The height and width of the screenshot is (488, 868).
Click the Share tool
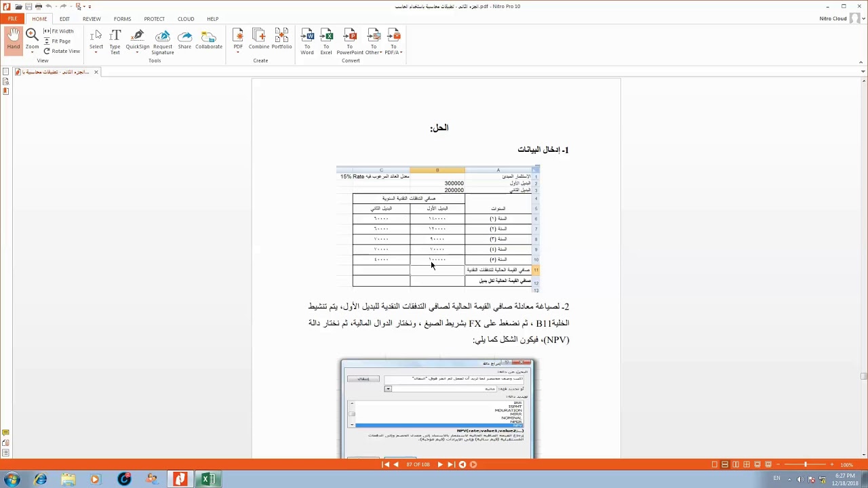(x=184, y=39)
